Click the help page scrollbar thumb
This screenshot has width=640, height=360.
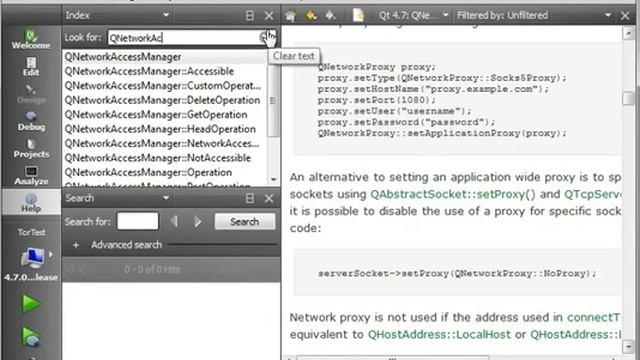coord(628,98)
